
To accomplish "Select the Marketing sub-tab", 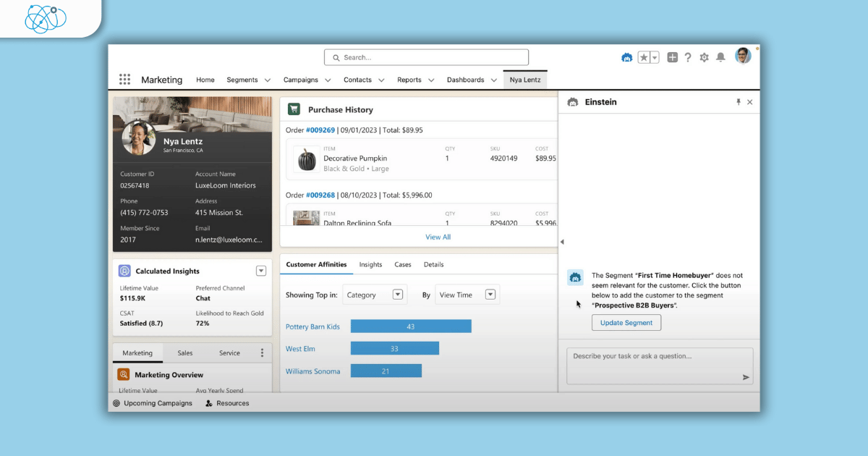I will pyautogui.click(x=137, y=352).
